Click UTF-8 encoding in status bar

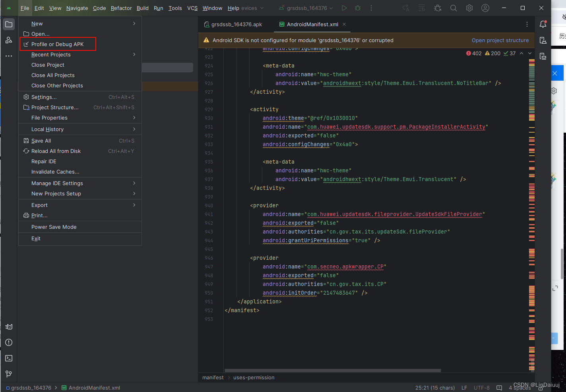point(482,388)
